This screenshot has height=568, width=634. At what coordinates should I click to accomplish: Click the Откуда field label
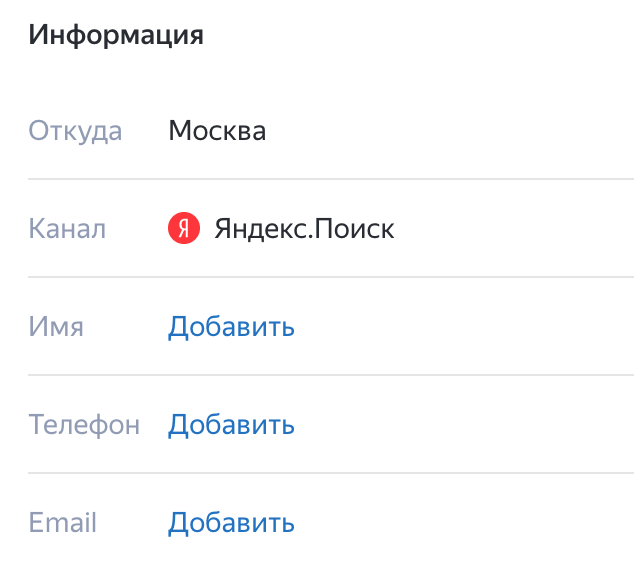(75, 131)
